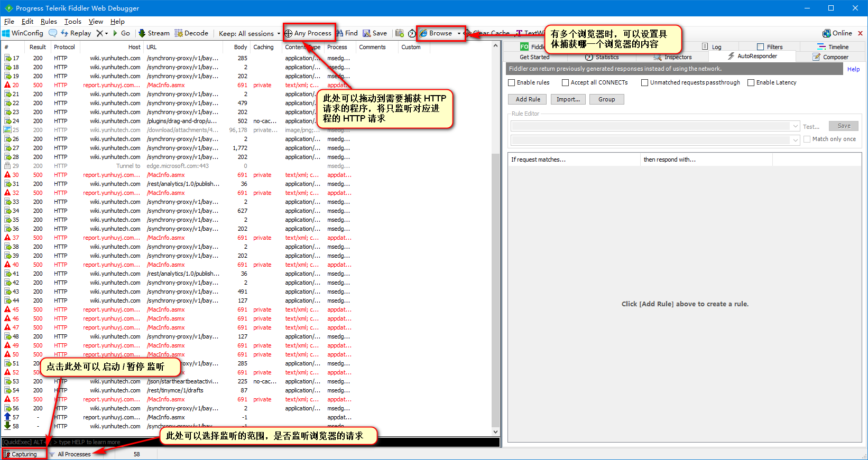Screen dimensions: 868x460
Task: Open Find sessions tool
Action: (x=347, y=33)
